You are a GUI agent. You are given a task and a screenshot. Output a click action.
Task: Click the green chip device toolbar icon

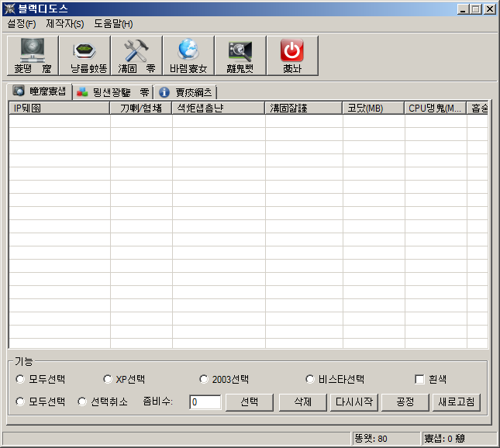tap(84, 56)
